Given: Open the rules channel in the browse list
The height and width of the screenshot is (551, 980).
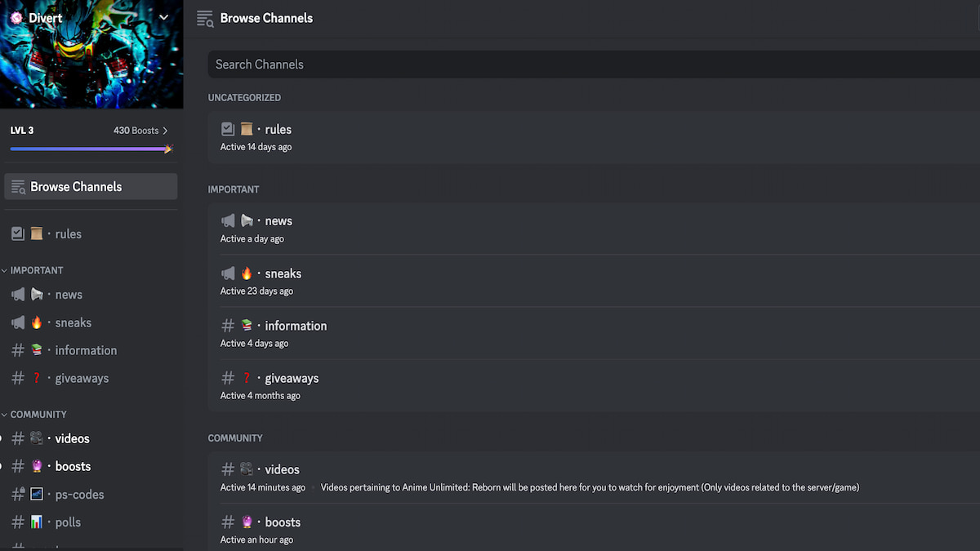Looking at the screenshot, I should 278,129.
